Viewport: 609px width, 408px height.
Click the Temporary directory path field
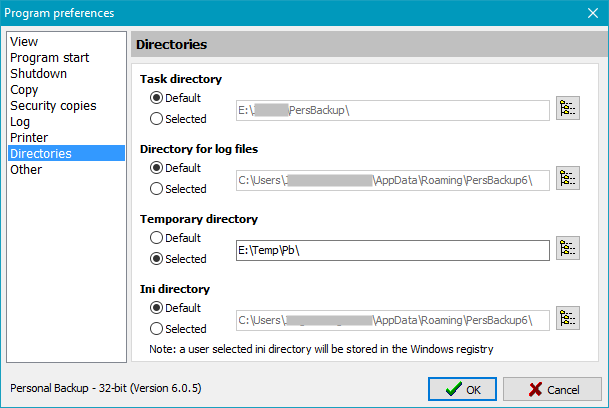(x=392, y=250)
